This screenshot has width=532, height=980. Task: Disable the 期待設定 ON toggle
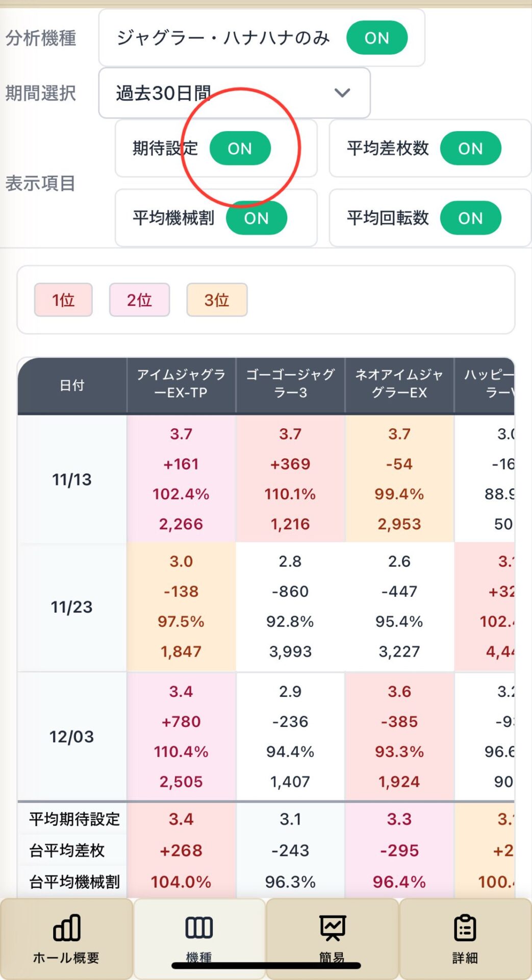[x=240, y=149]
